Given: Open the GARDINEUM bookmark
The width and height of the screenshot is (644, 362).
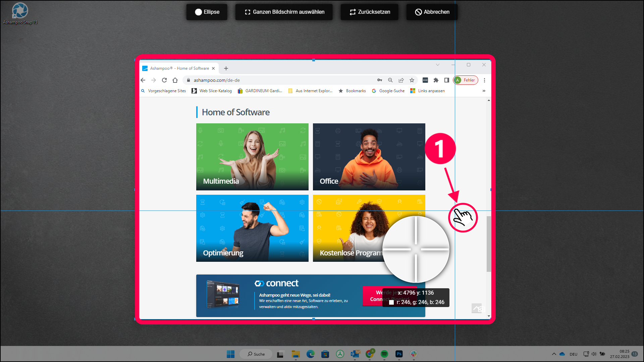Looking at the screenshot, I should (x=260, y=91).
